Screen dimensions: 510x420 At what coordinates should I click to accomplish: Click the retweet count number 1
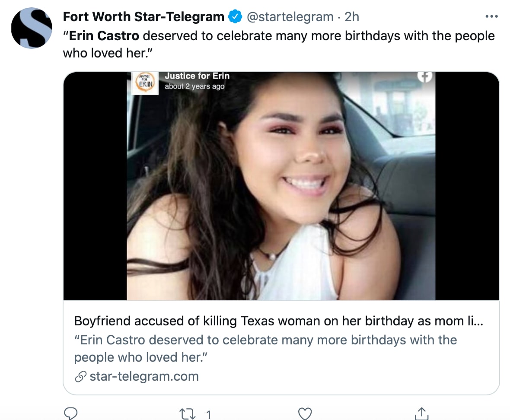(208, 414)
